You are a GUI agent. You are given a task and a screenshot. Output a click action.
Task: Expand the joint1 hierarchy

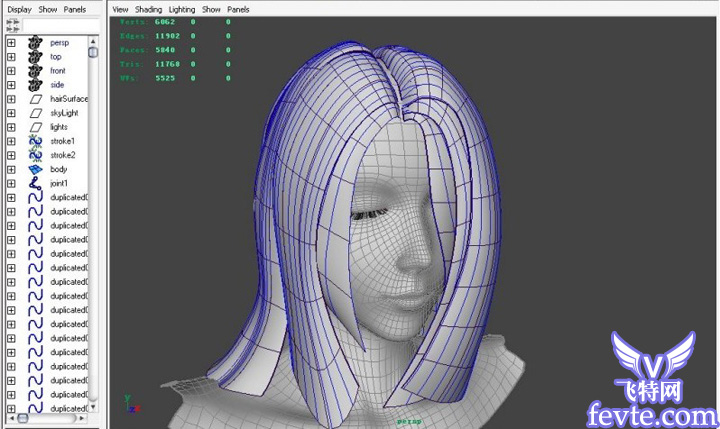click(x=11, y=183)
